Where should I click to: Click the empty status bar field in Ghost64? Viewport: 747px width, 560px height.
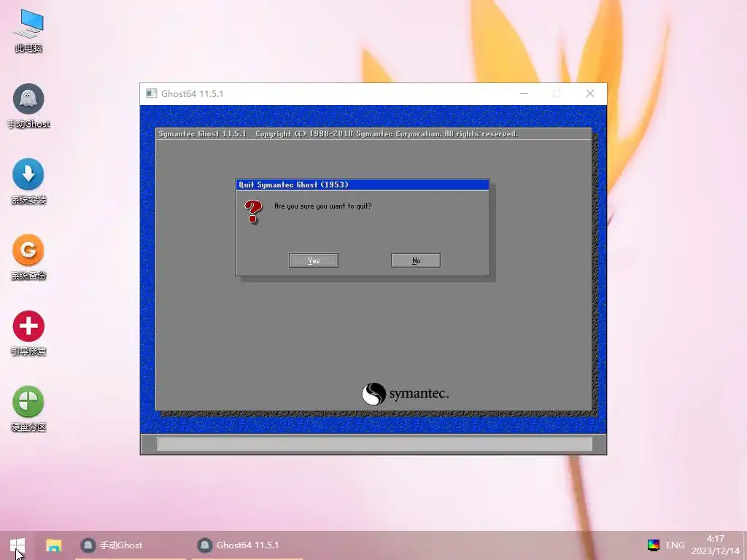pyautogui.click(x=374, y=444)
